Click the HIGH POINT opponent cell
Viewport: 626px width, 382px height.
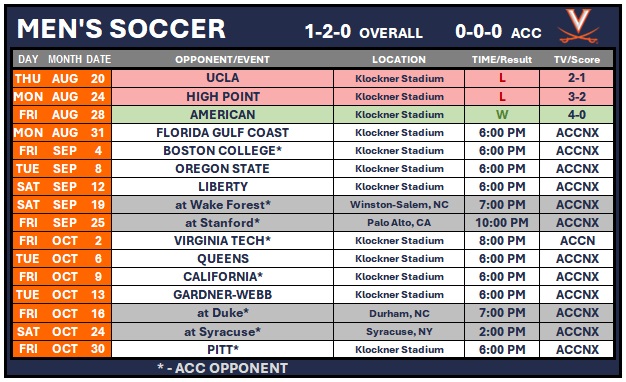pyautogui.click(x=222, y=97)
